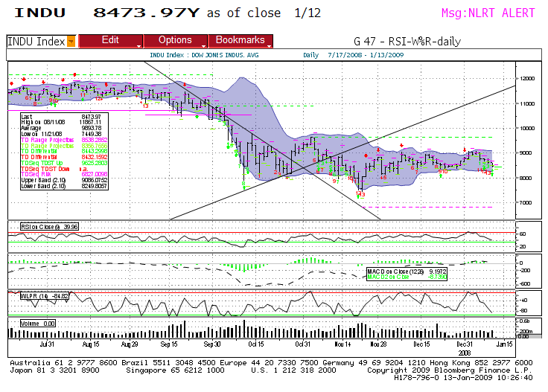Click the 8473.97Y last price at top
Viewport: 548px width, 392px height.
tap(146, 13)
